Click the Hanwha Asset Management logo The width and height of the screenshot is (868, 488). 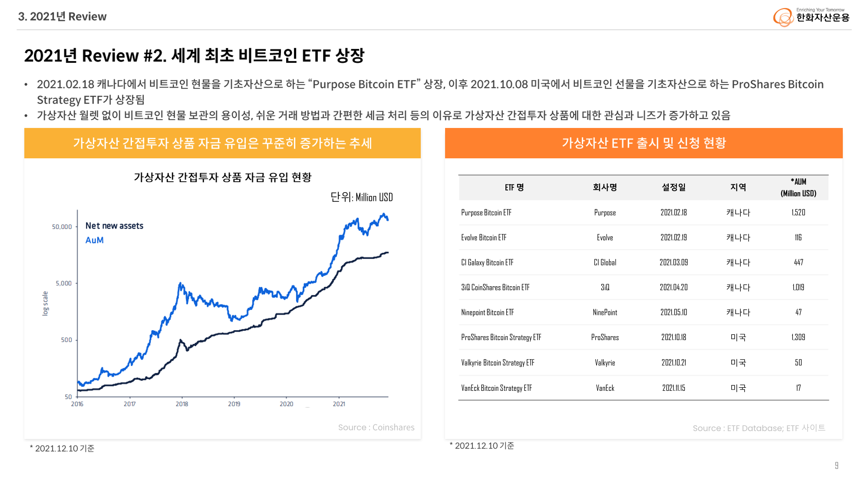pyautogui.click(x=811, y=17)
